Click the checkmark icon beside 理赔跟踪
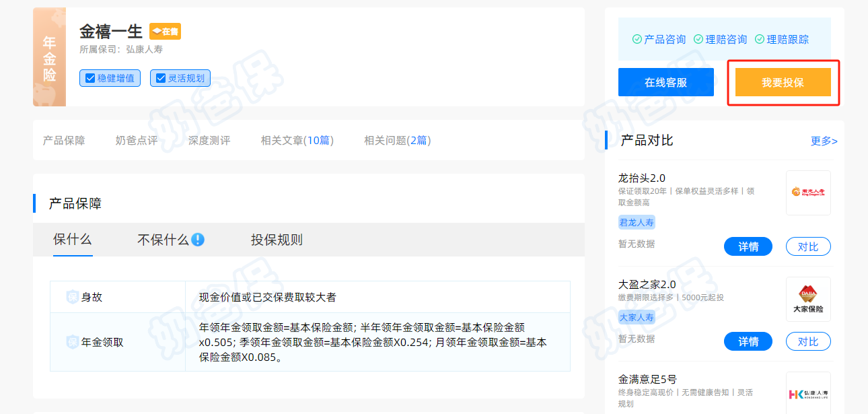The height and width of the screenshot is (414, 868). (760, 40)
